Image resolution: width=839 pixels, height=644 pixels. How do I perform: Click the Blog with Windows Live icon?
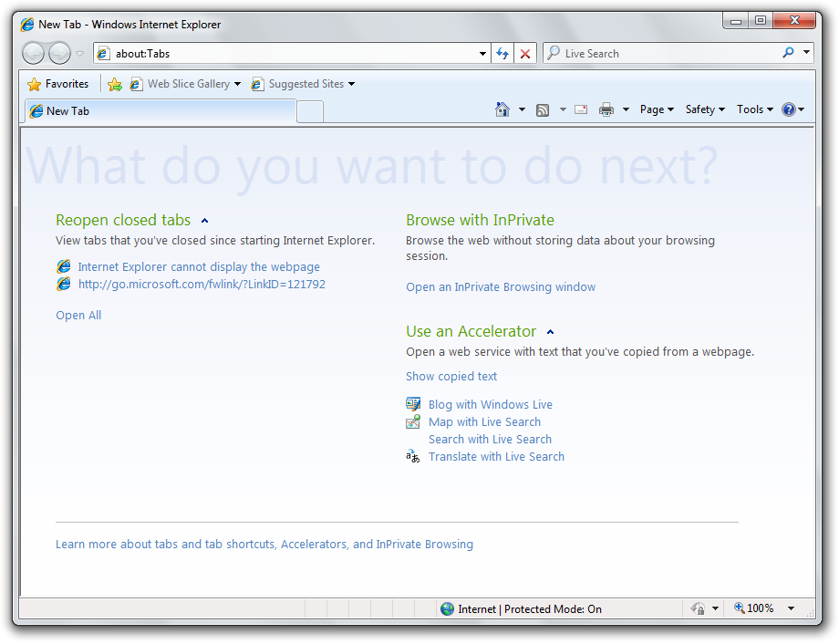[413, 404]
